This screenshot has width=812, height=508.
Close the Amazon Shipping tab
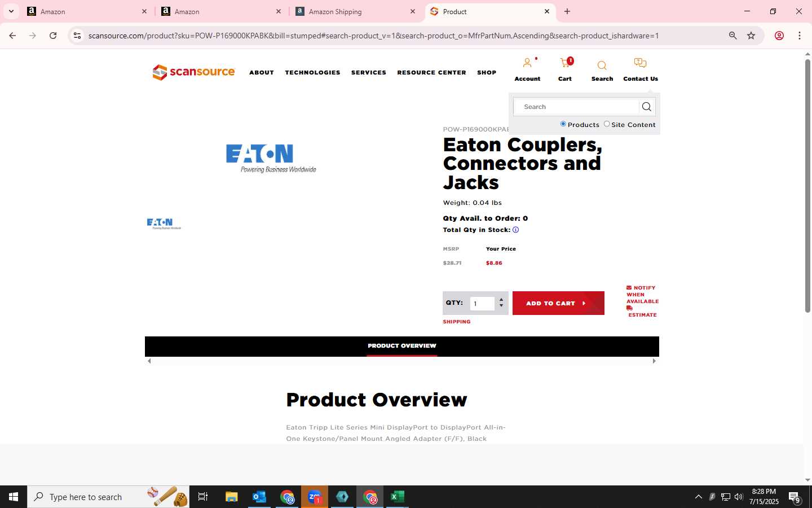tap(413, 11)
